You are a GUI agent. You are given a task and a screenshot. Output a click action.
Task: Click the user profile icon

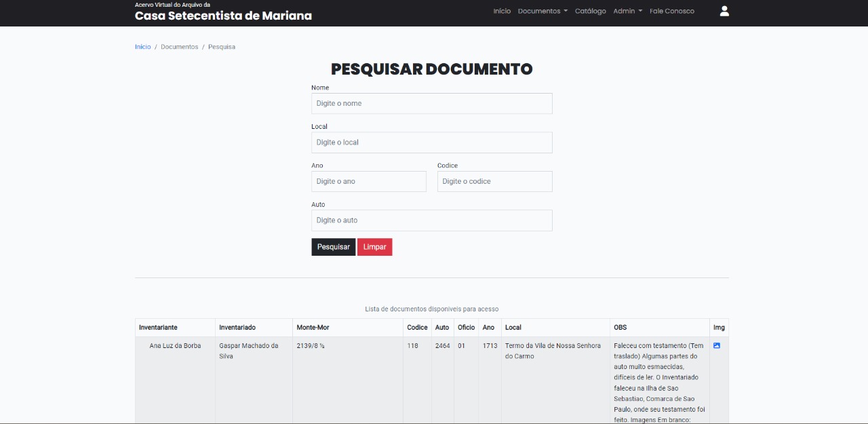tap(724, 11)
